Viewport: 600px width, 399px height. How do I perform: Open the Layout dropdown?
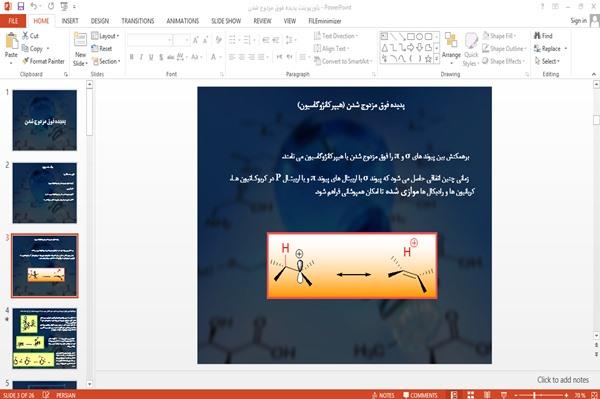(105, 36)
